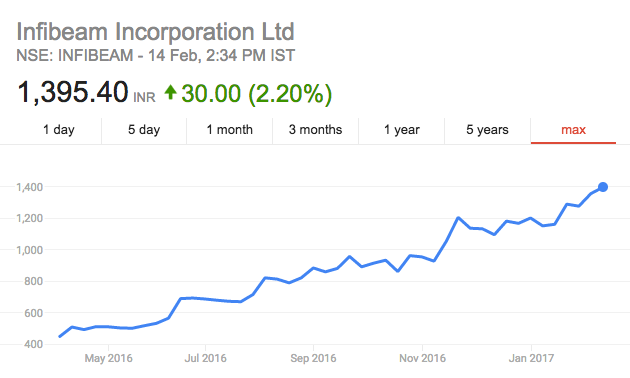
Task: Click the green up arrow icon
Action: [170, 92]
